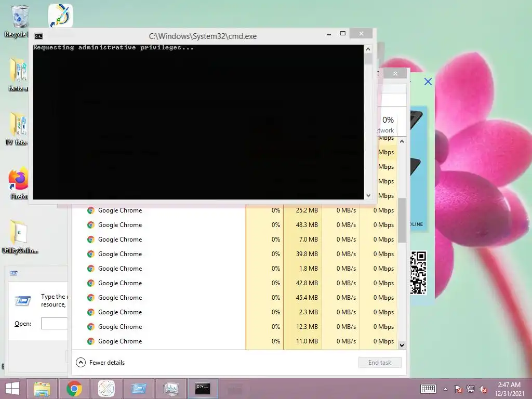
Task: Click the Task Manager scrollbar thumb
Action: [x=402, y=220]
